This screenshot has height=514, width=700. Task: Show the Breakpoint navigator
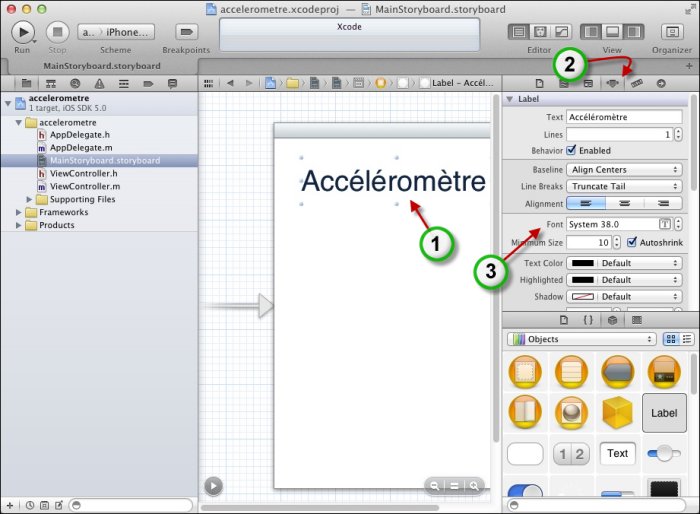(148, 83)
